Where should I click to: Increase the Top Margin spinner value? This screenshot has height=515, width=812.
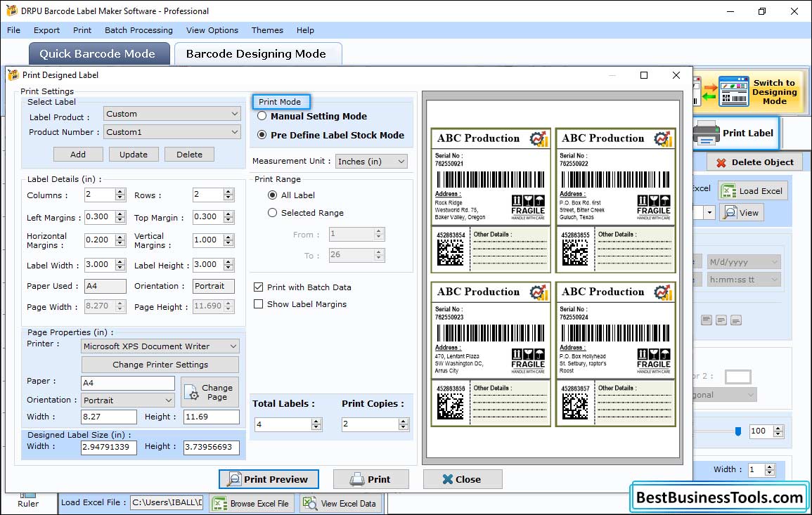pos(228,214)
